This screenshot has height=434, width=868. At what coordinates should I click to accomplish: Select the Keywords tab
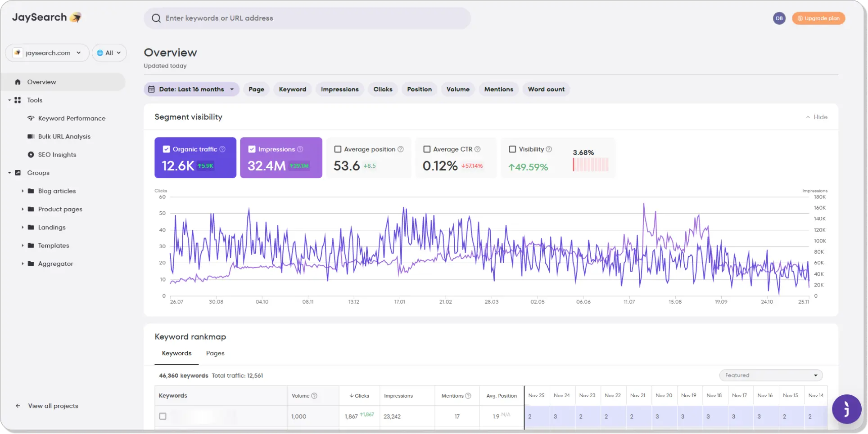[176, 353]
